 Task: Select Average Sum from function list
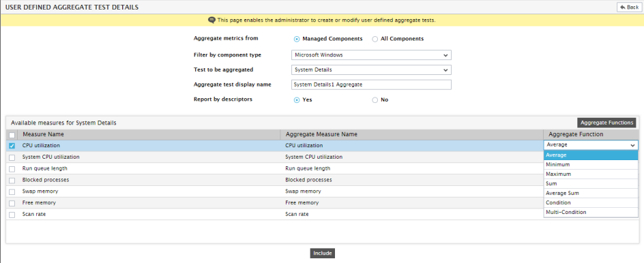(591, 194)
